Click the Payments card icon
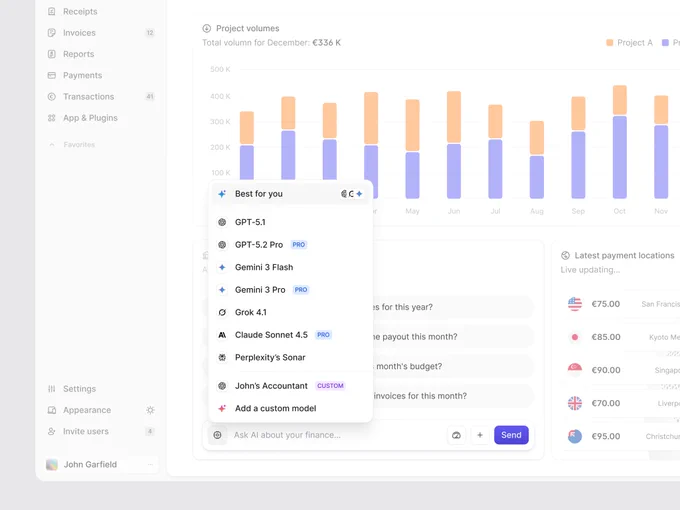The image size is (680, 510). [52, 75]
